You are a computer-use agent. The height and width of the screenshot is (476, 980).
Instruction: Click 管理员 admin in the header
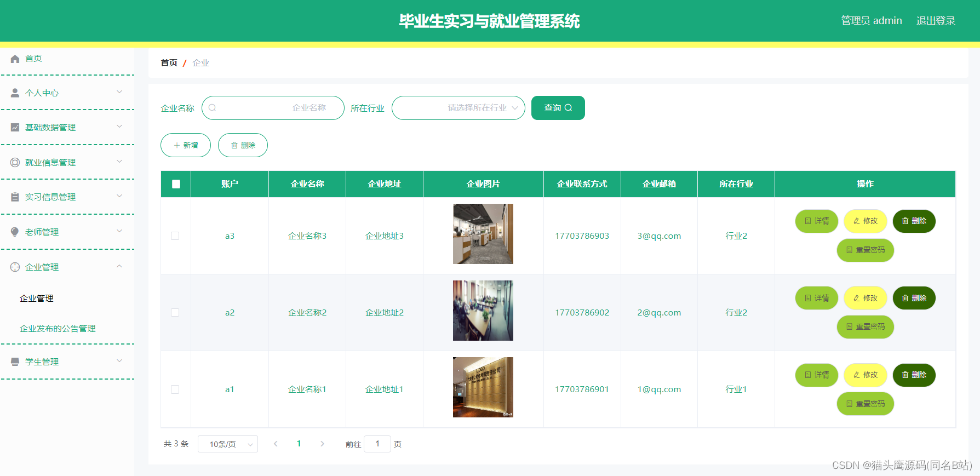click(x=872, y=21)
